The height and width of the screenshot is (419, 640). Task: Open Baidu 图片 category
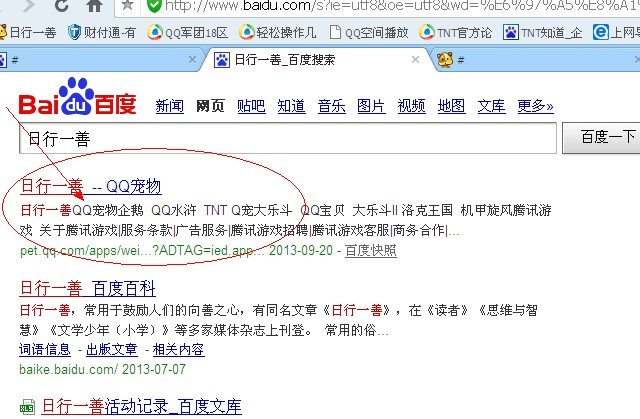(x=371, y=106)
